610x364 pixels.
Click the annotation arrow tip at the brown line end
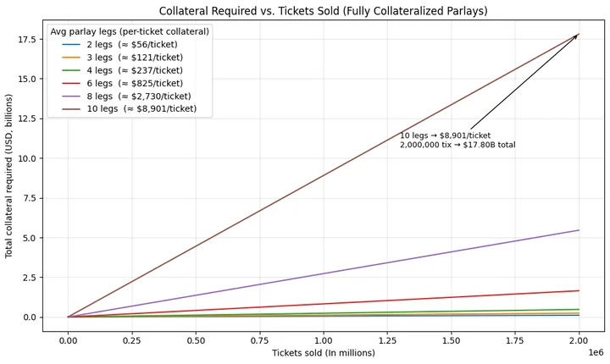[578, 36]
